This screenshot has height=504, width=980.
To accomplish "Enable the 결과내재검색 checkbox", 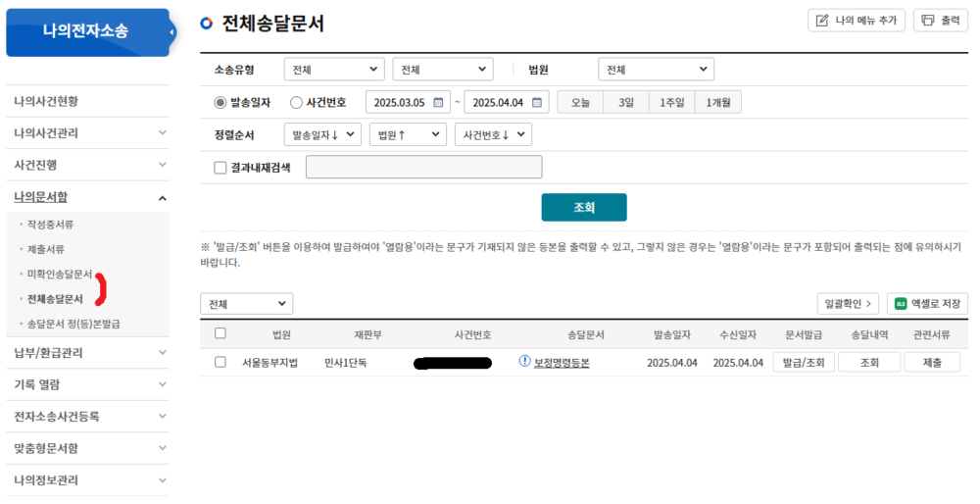I will coord(220,168).
